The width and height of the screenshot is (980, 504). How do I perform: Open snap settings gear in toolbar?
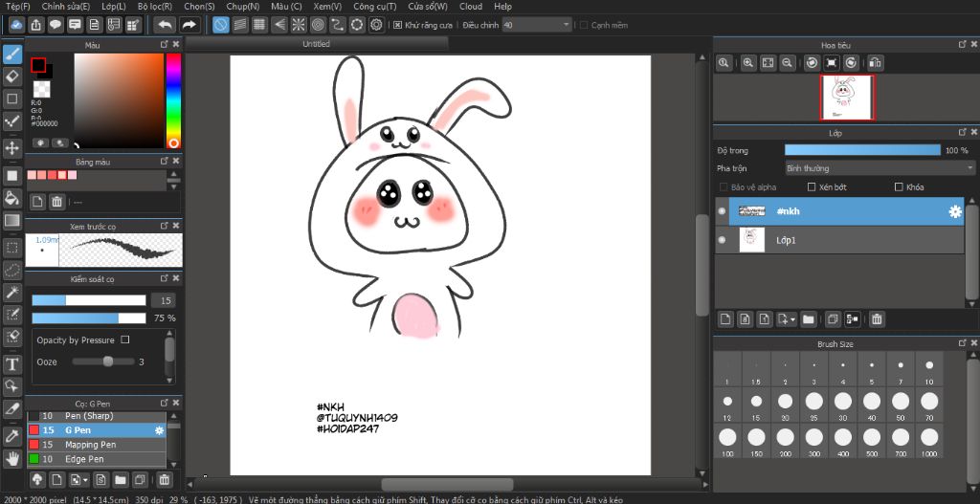376,25
